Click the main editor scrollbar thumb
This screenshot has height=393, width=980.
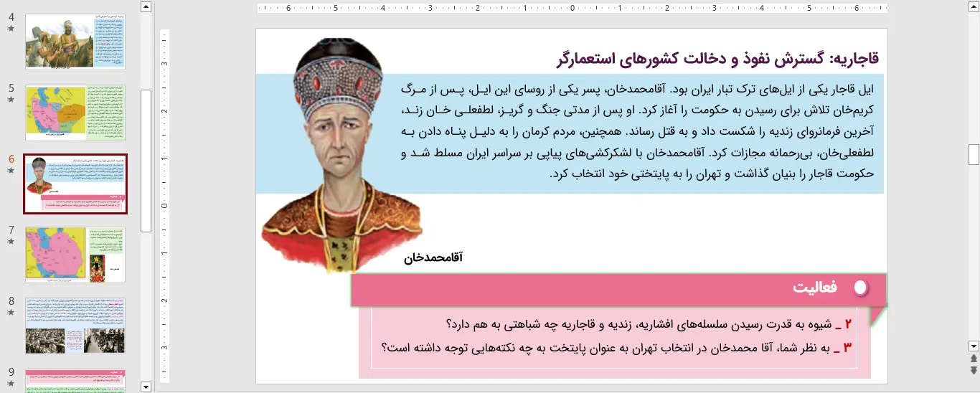(974, 154)
